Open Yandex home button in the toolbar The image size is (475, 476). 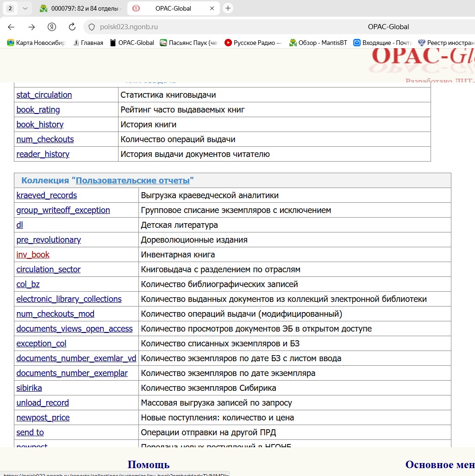coord(52,27)
